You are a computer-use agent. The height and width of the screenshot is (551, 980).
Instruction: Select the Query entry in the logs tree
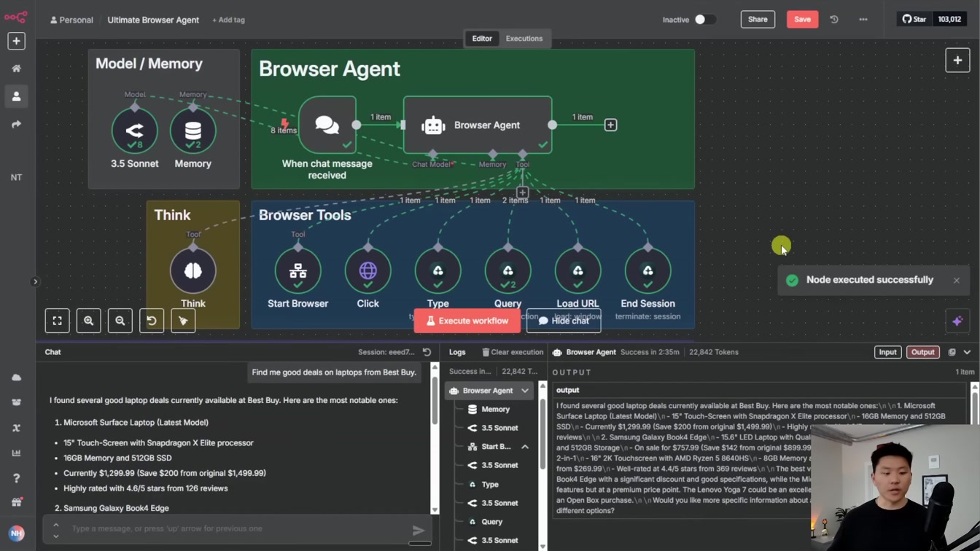[491, 522]
